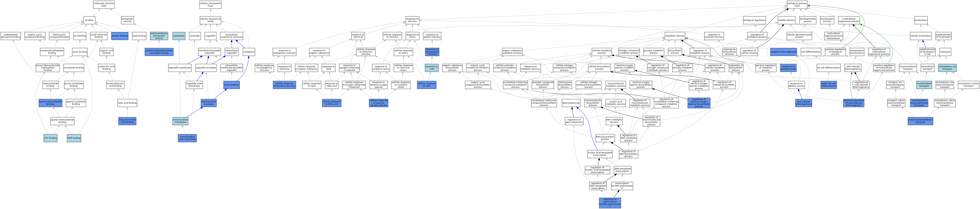Click the blue 'mitochondrion' node

(x=231, y=85)
